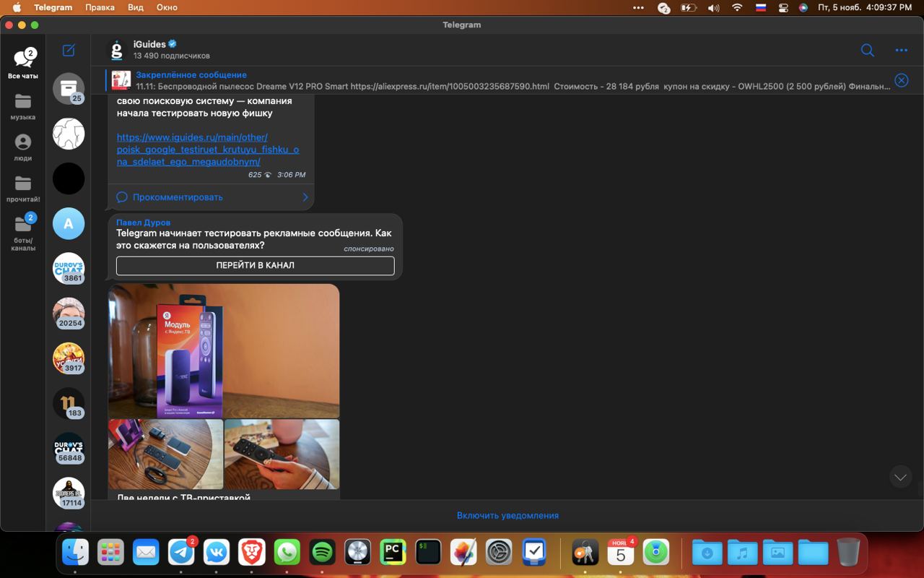Screen dimensions: 924x578
Task: Open the Downloads folder in the Dock
Action: tap(707, 553)
